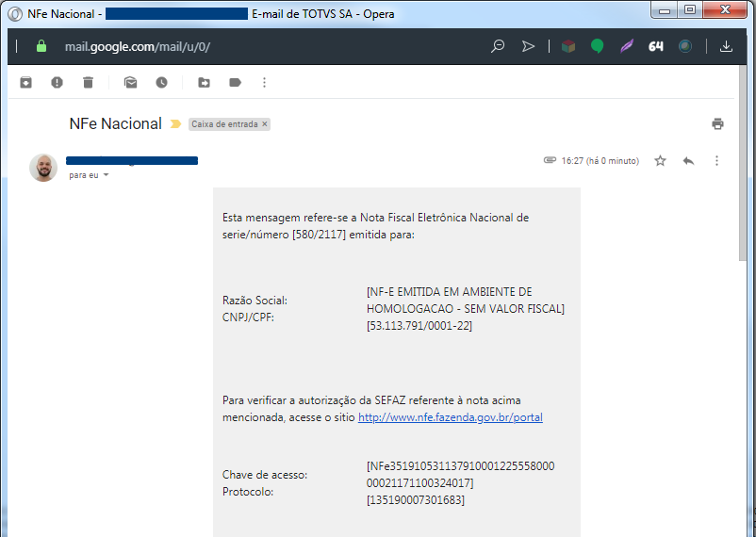
Task: Star the message from 16:27
Action: pos(660,160)
